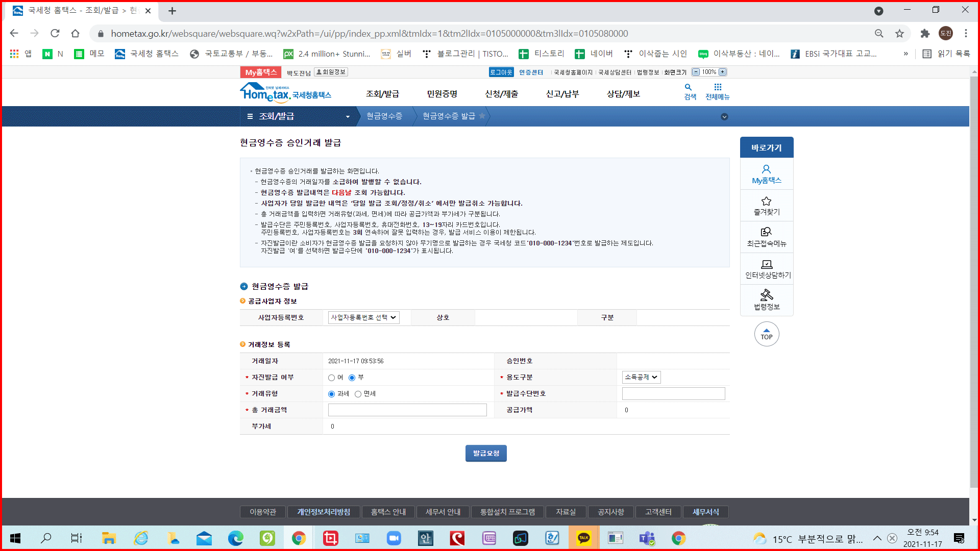Open the 전체메뉴 grid icon

coord(718,88)
